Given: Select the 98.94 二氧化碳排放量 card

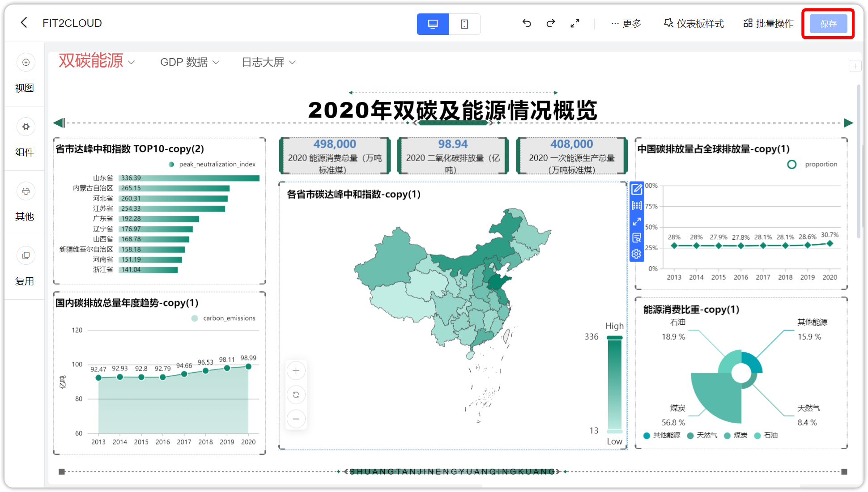Looking at the screenshot, I should point(453,156).
